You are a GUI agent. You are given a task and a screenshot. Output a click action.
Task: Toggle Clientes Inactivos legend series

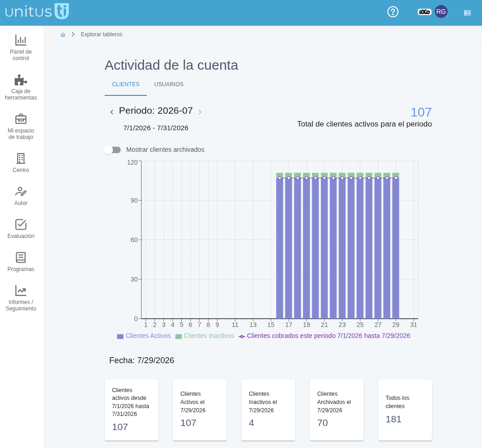pos(205,336)
